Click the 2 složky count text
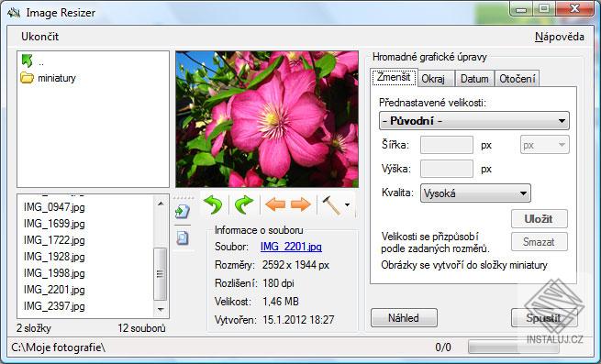This screenshot has width=601, height=364. [x=34, y=328]
